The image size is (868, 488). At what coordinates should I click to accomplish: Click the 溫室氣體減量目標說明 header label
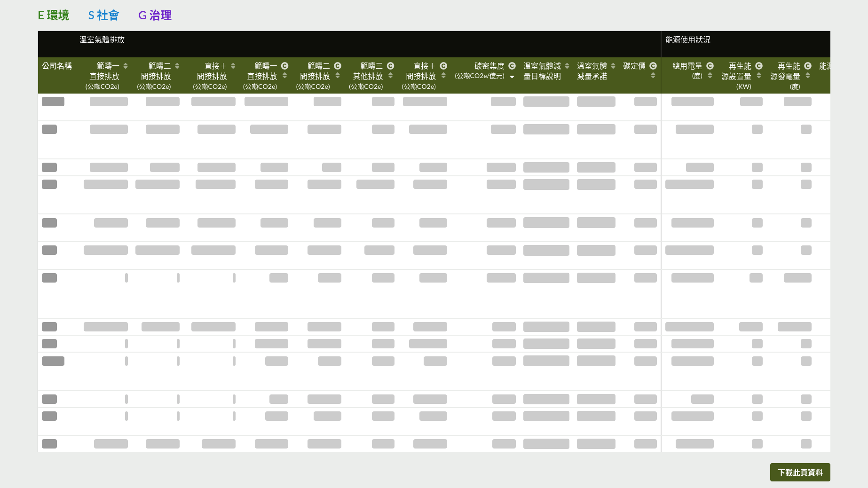542,71
